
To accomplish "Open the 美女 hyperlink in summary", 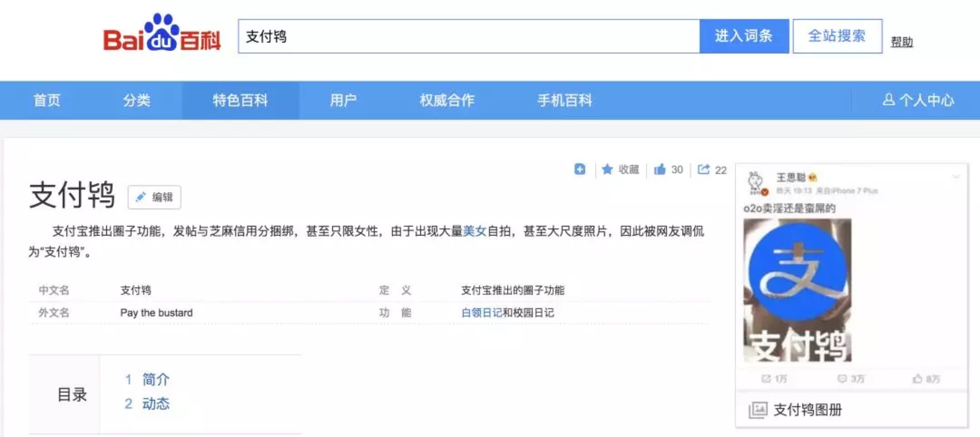I will click(x=475, y=231).
